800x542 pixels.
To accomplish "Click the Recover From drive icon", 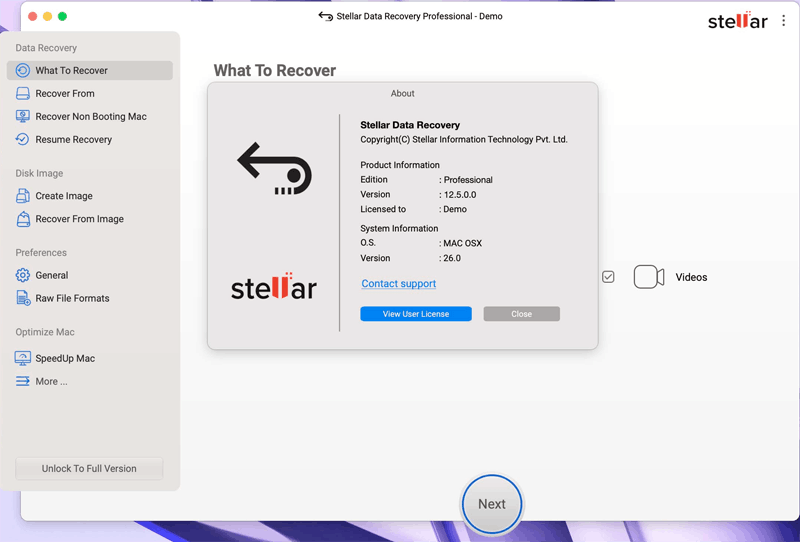I will 22,93.
